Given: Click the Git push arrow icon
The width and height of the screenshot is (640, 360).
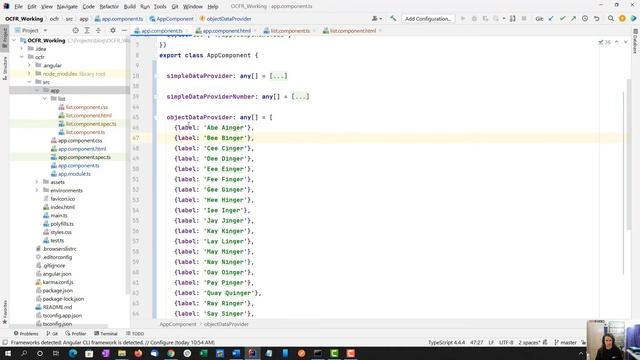Looking at the screenshot, I should pos(573,18).
